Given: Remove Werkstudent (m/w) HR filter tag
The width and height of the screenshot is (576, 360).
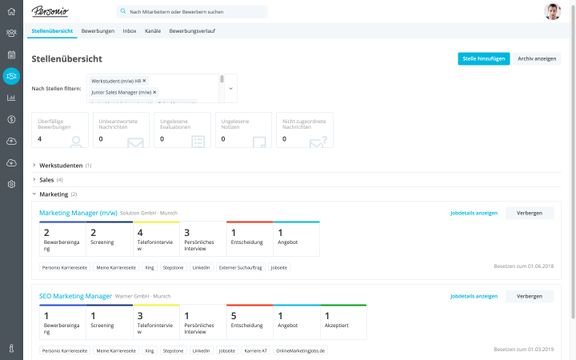Looking at the screenshot, I should pos(144,80).
